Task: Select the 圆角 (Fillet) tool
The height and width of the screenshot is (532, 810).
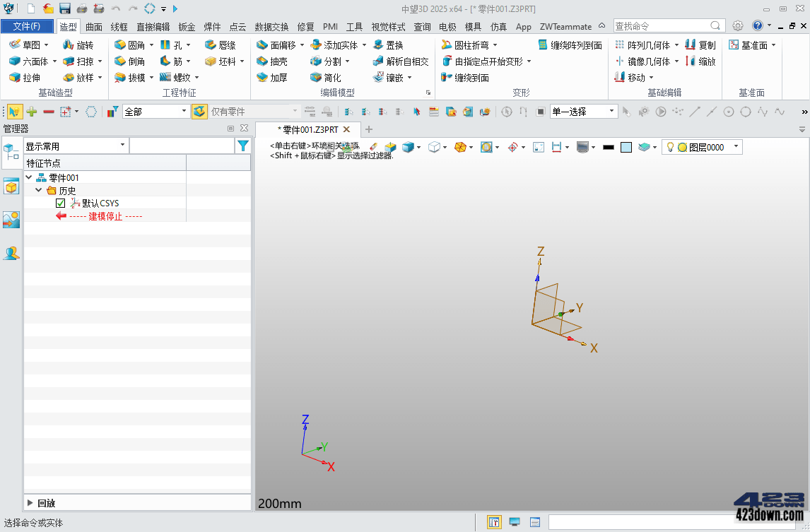Action: tap(132, 44)
